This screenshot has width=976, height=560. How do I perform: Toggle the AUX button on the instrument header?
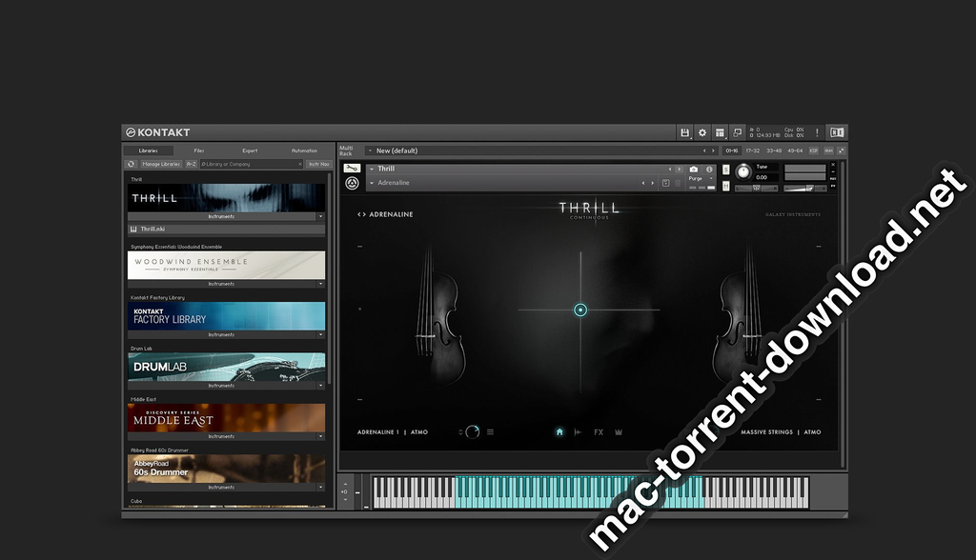coord(833,179)
